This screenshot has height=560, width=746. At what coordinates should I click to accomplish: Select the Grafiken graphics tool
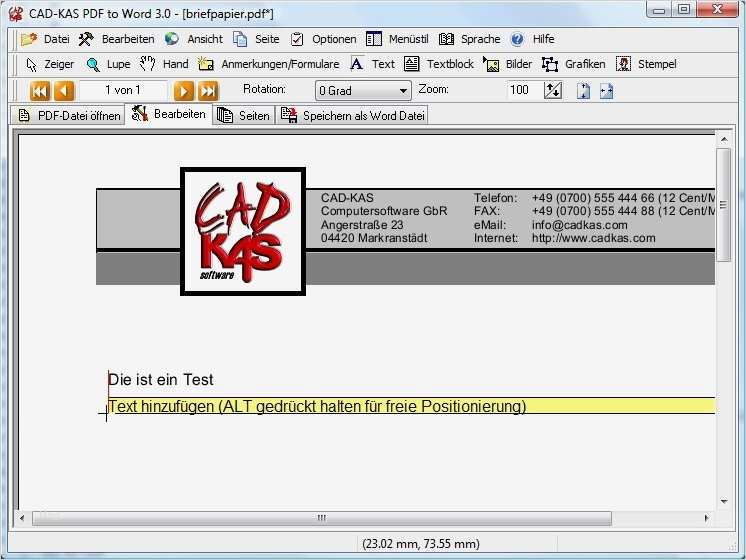click(574, 64)
